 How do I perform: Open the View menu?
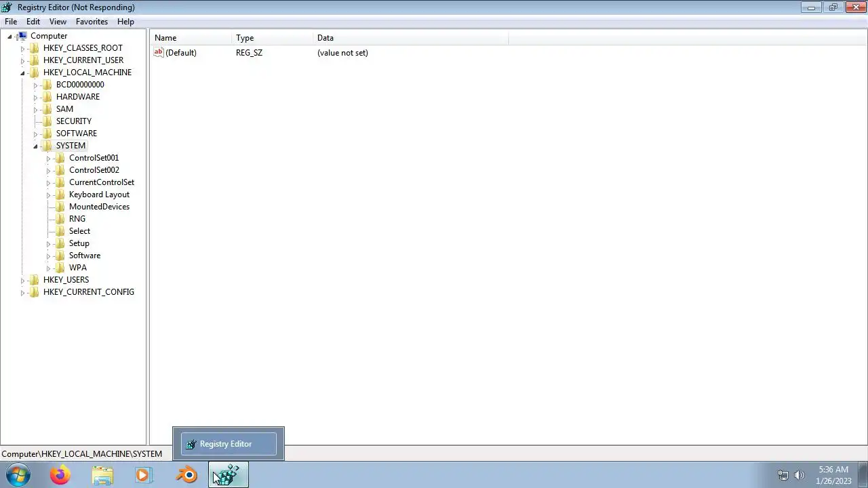(58, 22)
